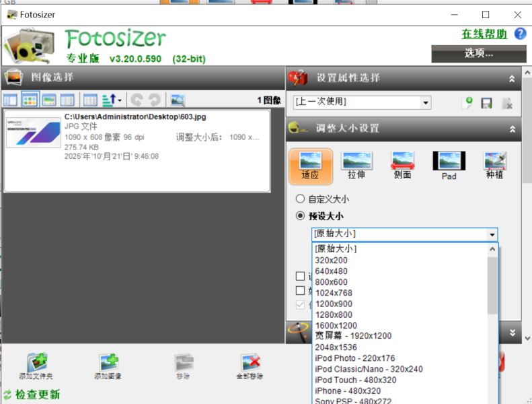
Task: Click 添加文件夹 add folder button
Action: pos(36,366)
